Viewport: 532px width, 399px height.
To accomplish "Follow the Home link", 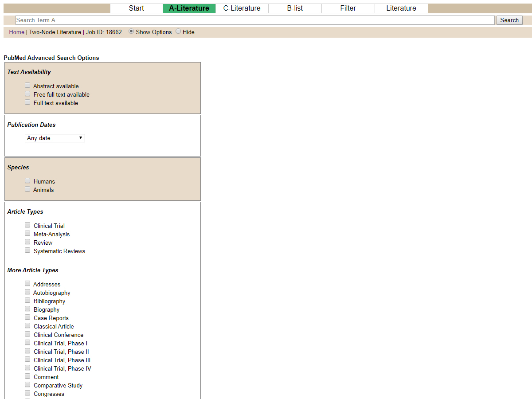I will pos(16,32).
